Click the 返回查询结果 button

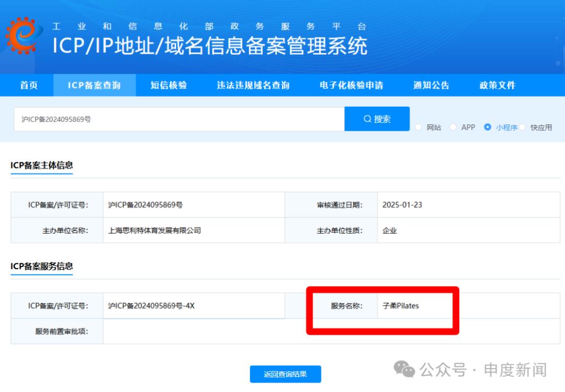pos(285,374)
